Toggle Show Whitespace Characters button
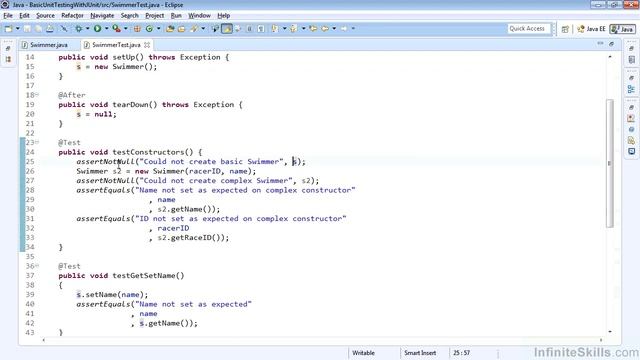Screen dimensions: 640x360 pyautogui.click(x=261, y=29)
